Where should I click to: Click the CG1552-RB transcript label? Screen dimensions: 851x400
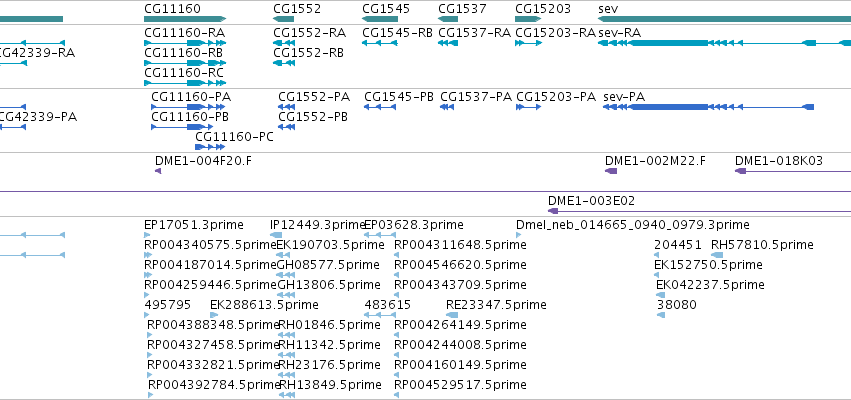(x=308, y=53)
